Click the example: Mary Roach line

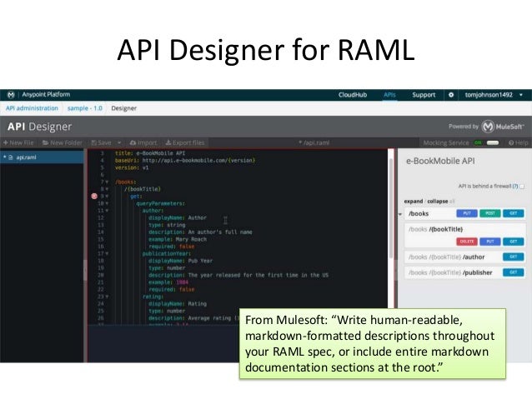pyautogui.click(x=178, y=239)
